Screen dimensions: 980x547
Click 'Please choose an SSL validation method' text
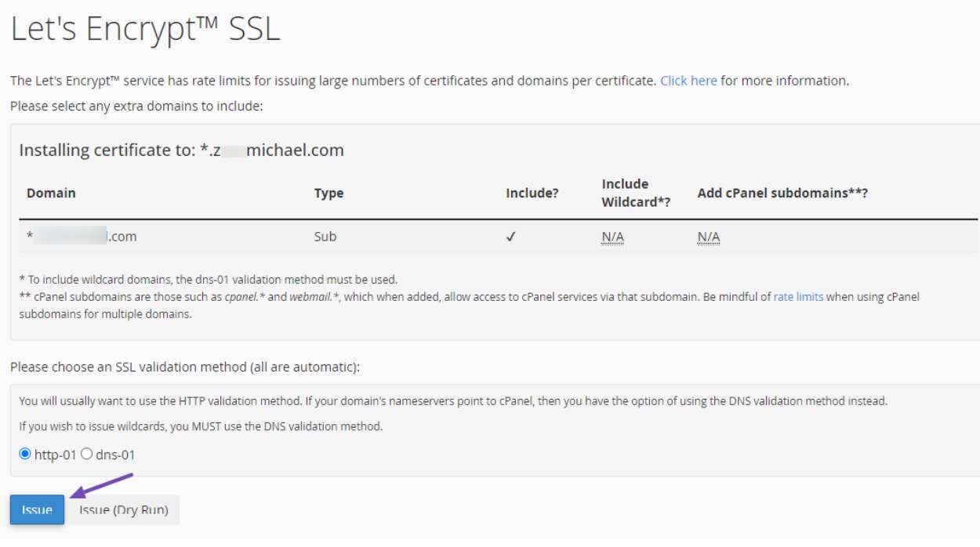point(184,367)
